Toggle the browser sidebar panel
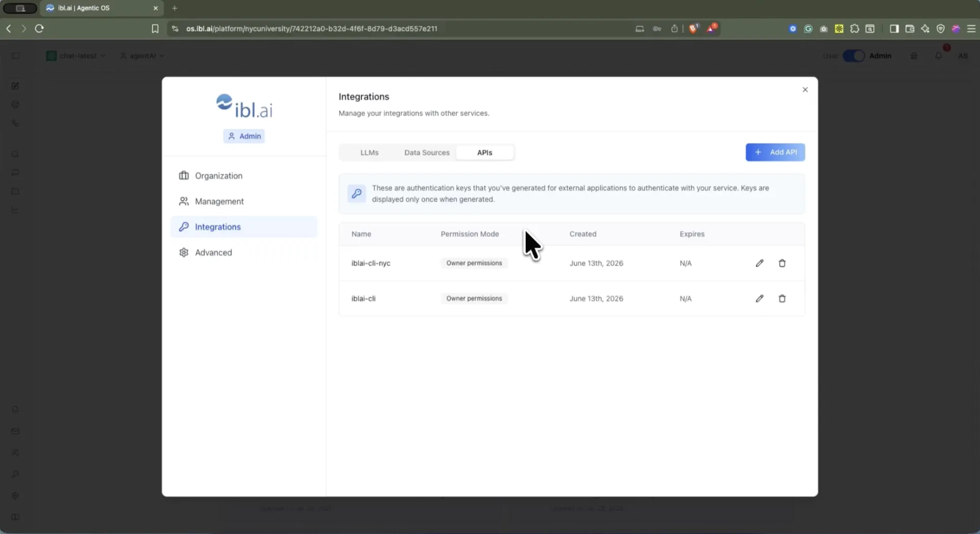This screenshot has height=534, width=980. tap(894, 29)
